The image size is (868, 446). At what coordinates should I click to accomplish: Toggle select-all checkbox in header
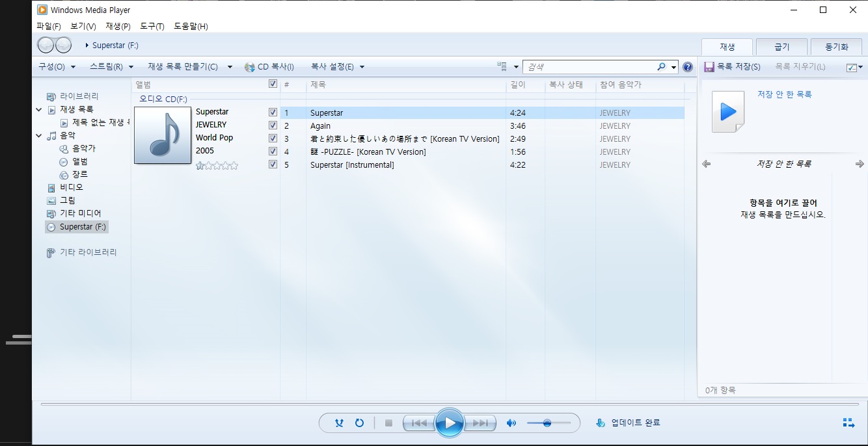pyautogui.click(x=273, y=84)
